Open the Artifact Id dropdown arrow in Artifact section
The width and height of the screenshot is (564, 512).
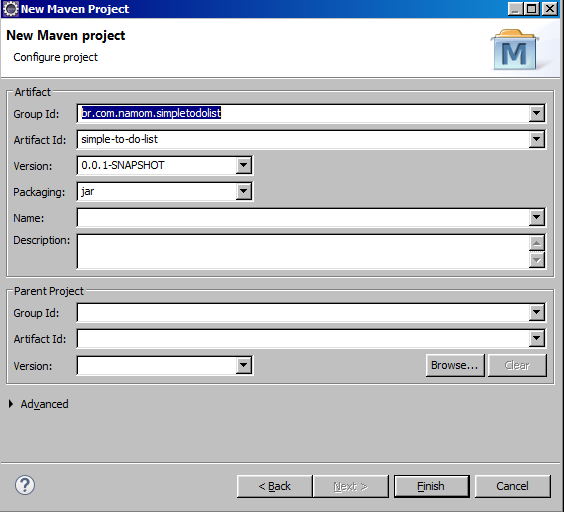(x=536, y=139)
